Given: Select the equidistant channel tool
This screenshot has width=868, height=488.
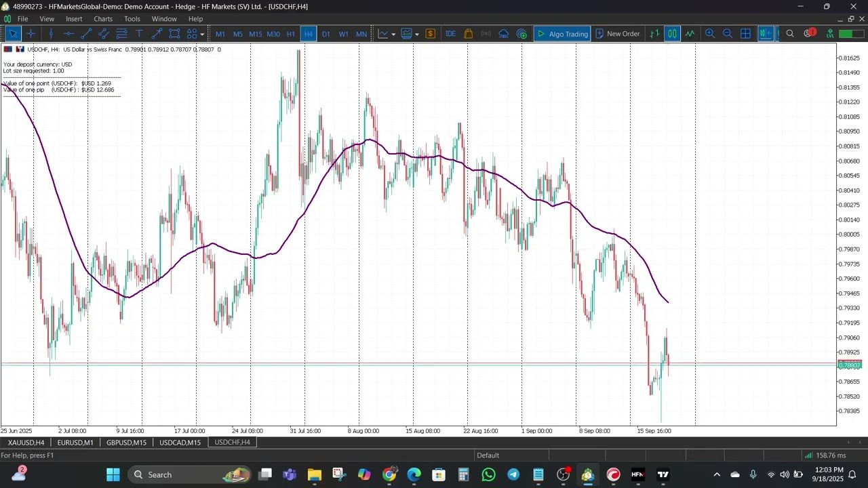Looking at the screenshot, I should (x=104, y=34).
